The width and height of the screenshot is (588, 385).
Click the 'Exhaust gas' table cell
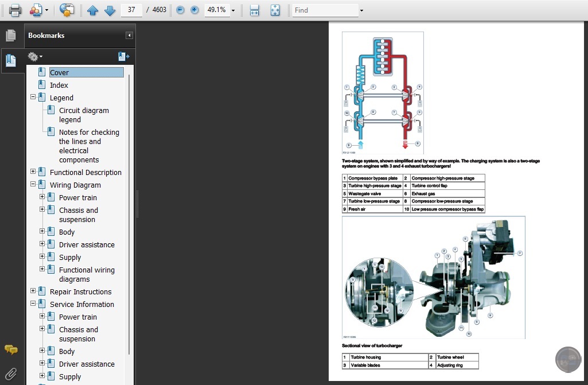[x=447, y=193]
